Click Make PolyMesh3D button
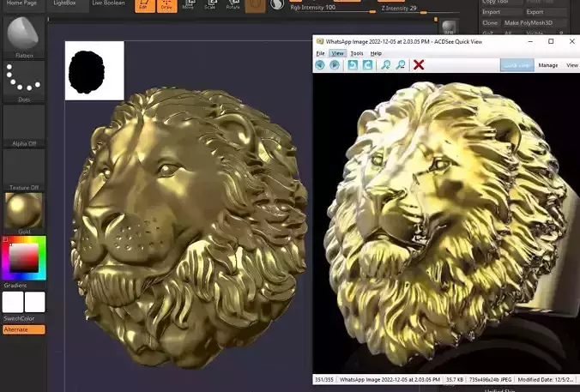580x392 pixels. pyautogui.click(x=535, y=23)
